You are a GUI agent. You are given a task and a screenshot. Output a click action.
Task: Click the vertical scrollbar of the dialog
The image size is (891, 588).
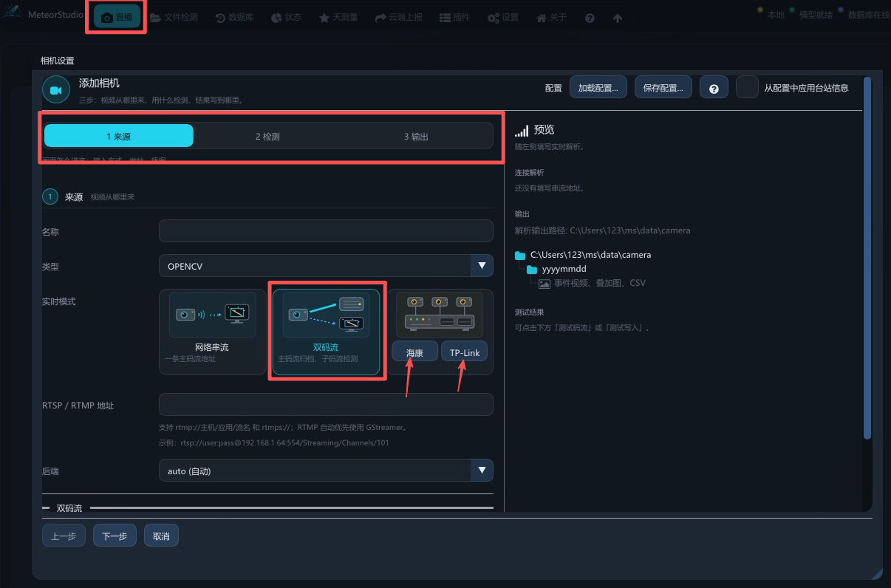tap(867, 259)
